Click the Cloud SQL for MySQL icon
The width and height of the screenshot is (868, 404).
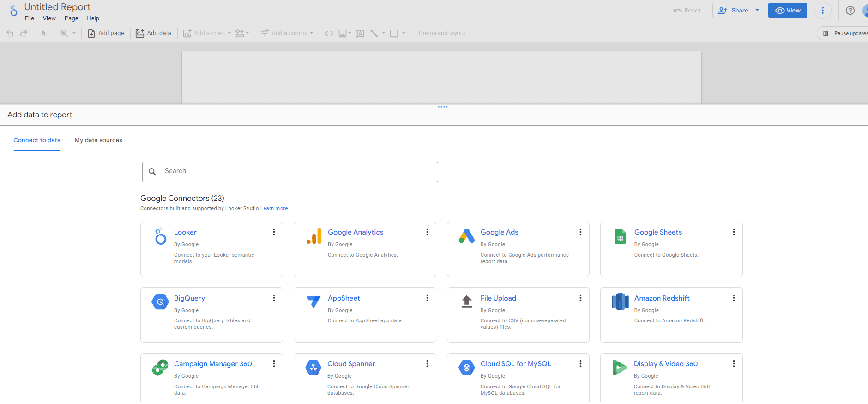[467, 368]
